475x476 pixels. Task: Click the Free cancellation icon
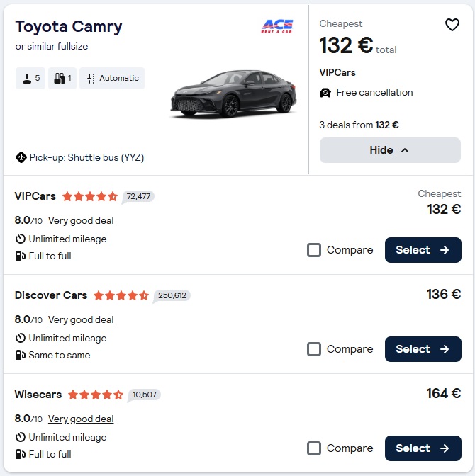click(x=325, y=93)
